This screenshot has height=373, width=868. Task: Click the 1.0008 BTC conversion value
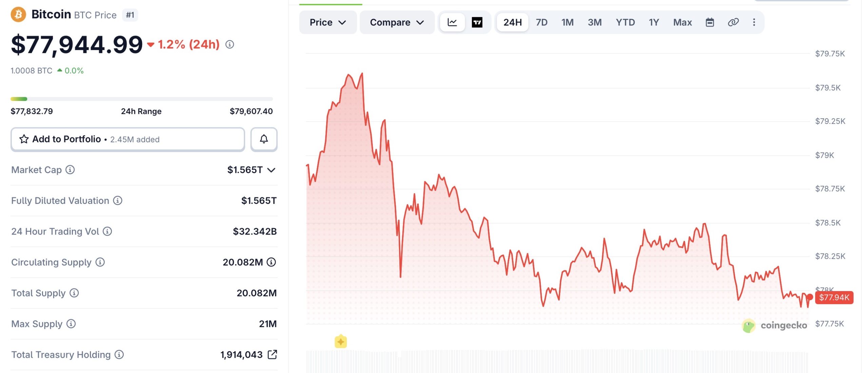tap(32, 70)
